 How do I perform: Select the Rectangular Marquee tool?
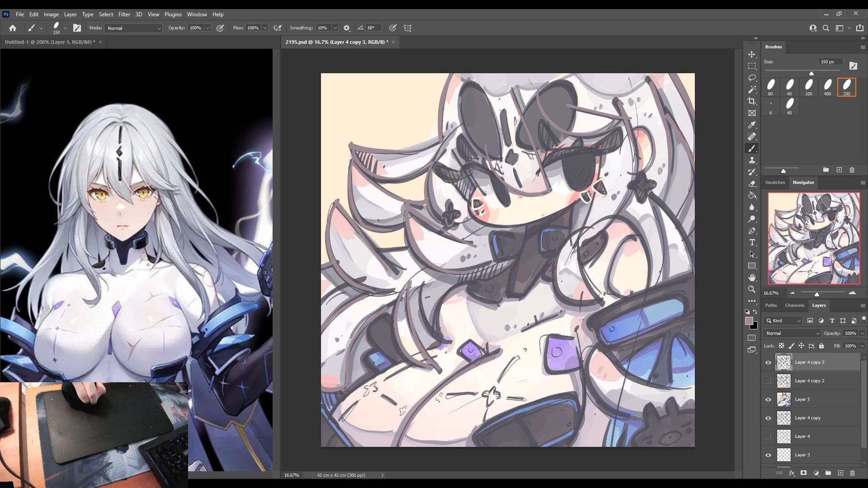pyautogui.click(x=752, y=66)
